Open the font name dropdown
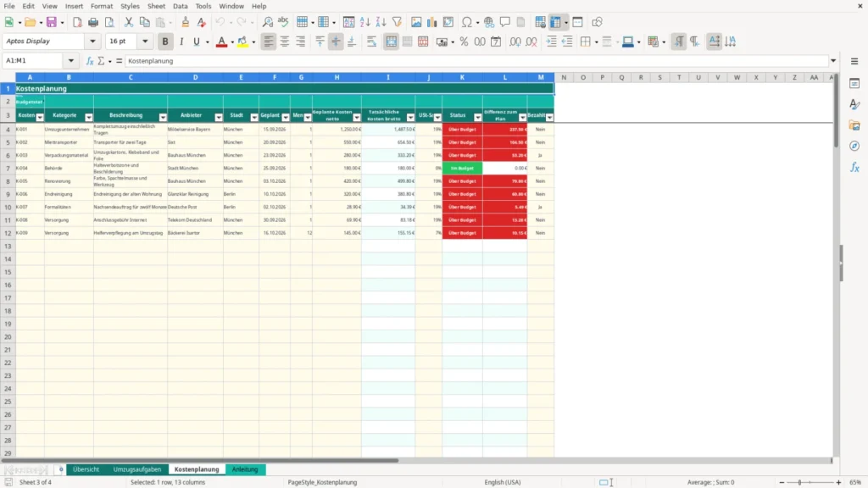This screenshot has width=868, height=488. pyautogui.click(x=92, y=42)
